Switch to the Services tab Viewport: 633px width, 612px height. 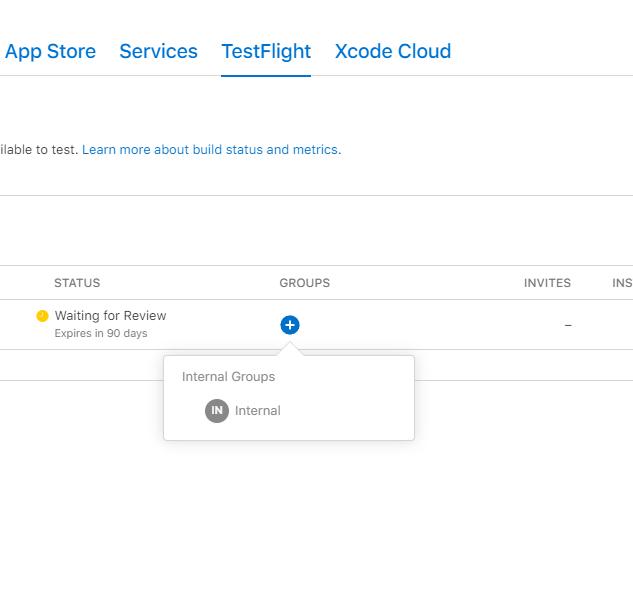158,52
